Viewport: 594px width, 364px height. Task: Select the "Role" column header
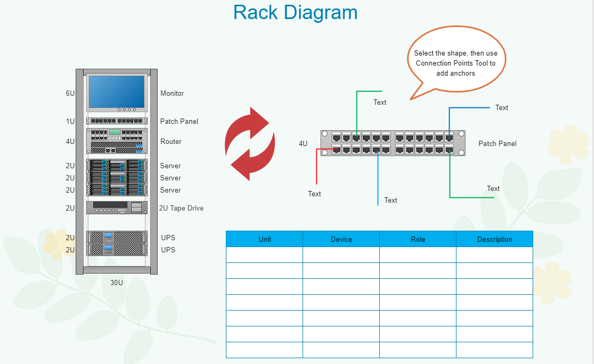point(418,239)
